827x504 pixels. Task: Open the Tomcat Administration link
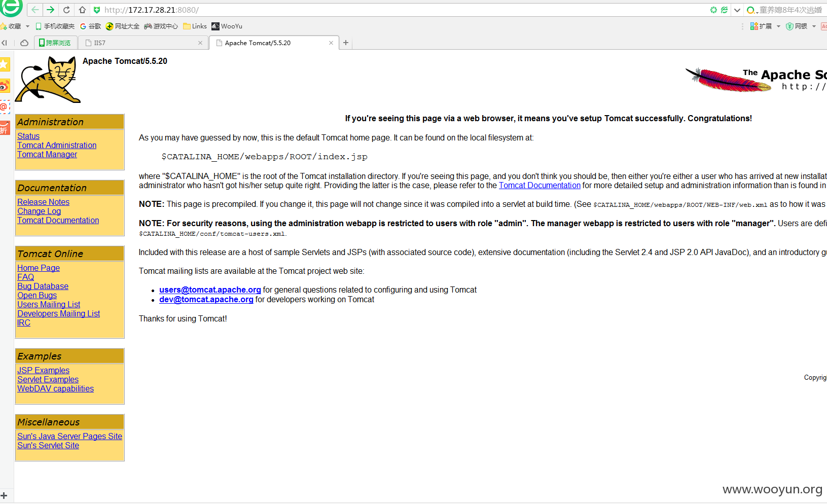57,145
